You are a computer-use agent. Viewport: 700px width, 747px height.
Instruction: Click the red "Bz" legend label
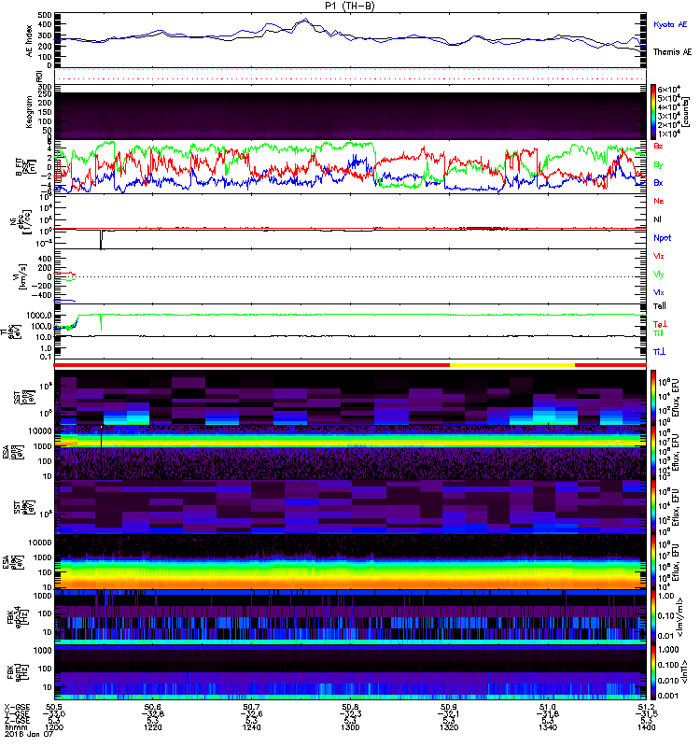click(658, 146)
